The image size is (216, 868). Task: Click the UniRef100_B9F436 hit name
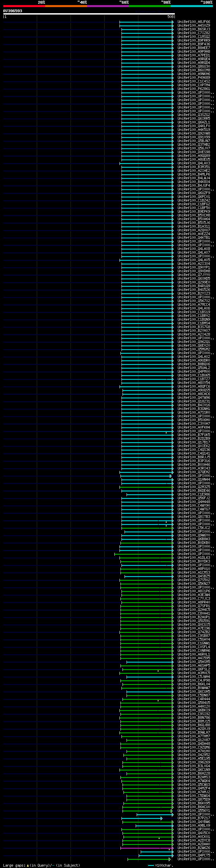click(194, 44)
